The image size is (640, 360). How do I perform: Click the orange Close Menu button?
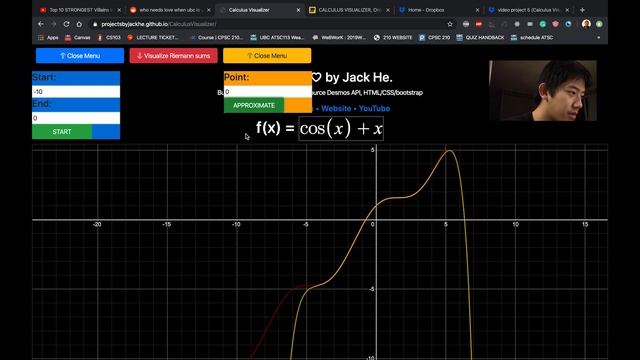point(267,56)
